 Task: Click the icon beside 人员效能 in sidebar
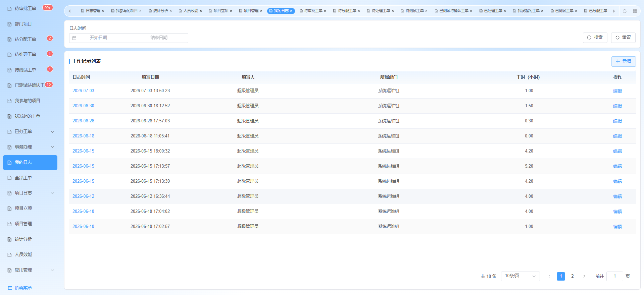tap(10, 255)
